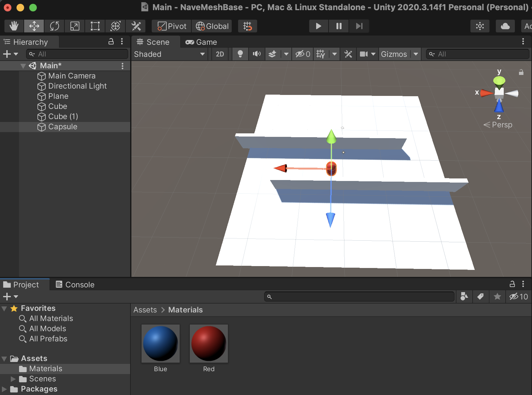The width and height of the screenshot is (532, 395).
Task: Select the Scale tool
Action: [x=75, y=26]
